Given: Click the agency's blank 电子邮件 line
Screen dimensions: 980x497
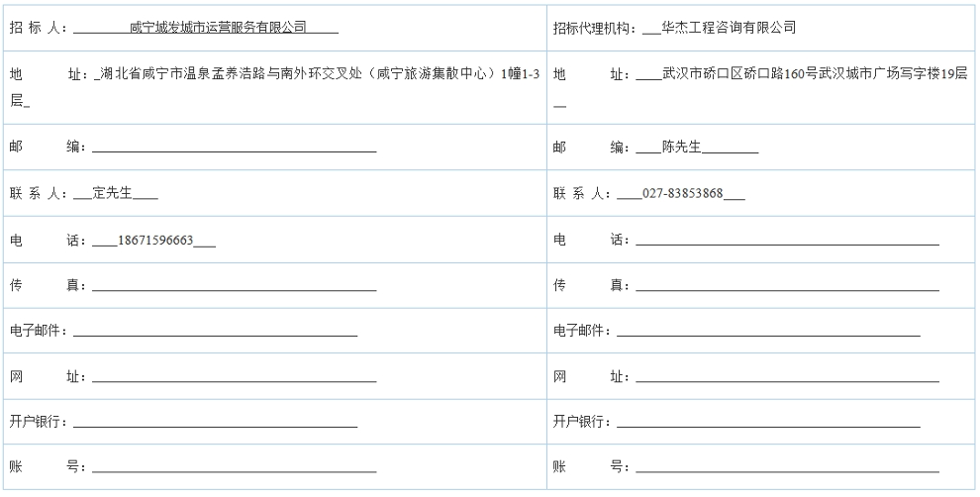Looking at the screenshot, I should (x=767, y=332).
